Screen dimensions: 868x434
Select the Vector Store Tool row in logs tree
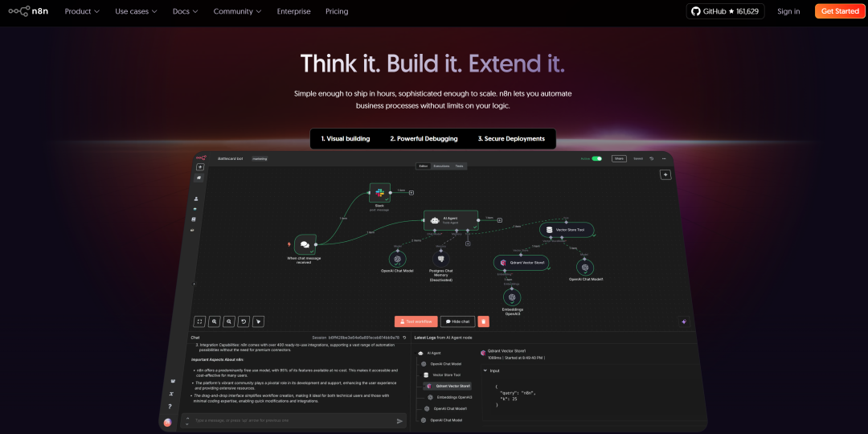tap(442, 375)
